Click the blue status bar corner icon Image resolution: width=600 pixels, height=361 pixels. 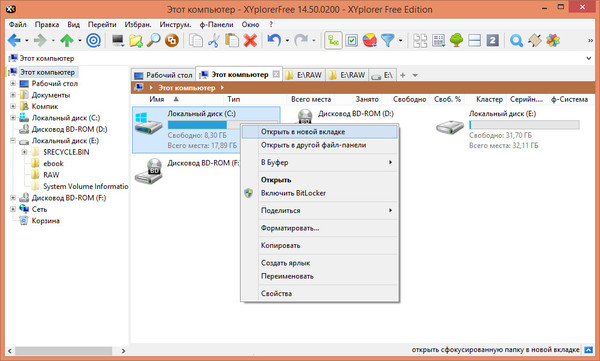pyautogui.click(x=588, y=350)
